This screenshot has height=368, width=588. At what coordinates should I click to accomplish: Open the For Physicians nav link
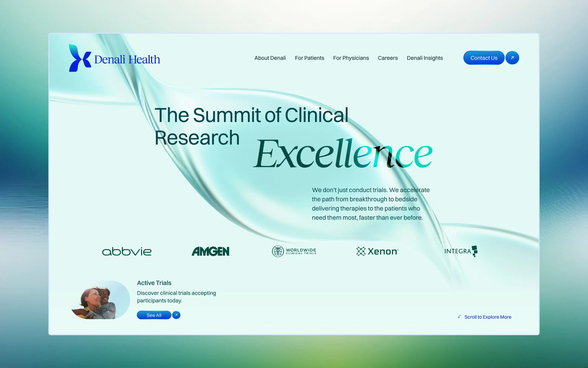pos(351,58)
